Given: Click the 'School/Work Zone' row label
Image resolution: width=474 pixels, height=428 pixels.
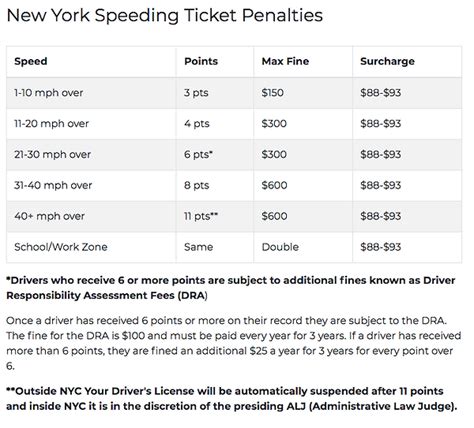Looking at the screenshot, I should (61, 247).
